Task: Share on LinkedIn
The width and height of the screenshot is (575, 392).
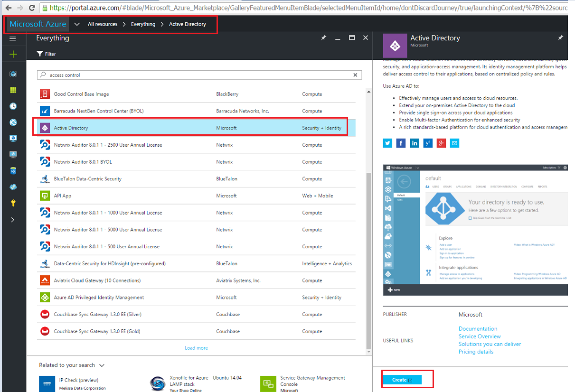Action: click(415, 143)
